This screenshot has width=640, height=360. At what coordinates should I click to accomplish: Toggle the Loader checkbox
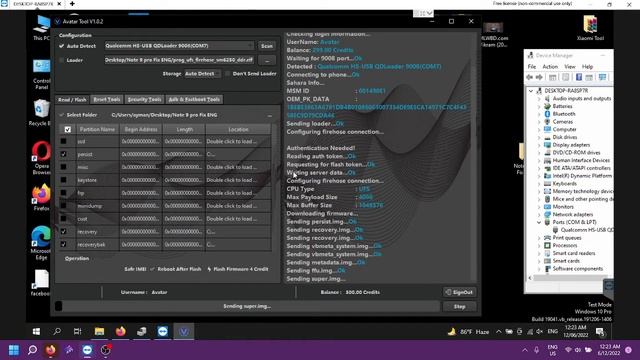point(61,60)
